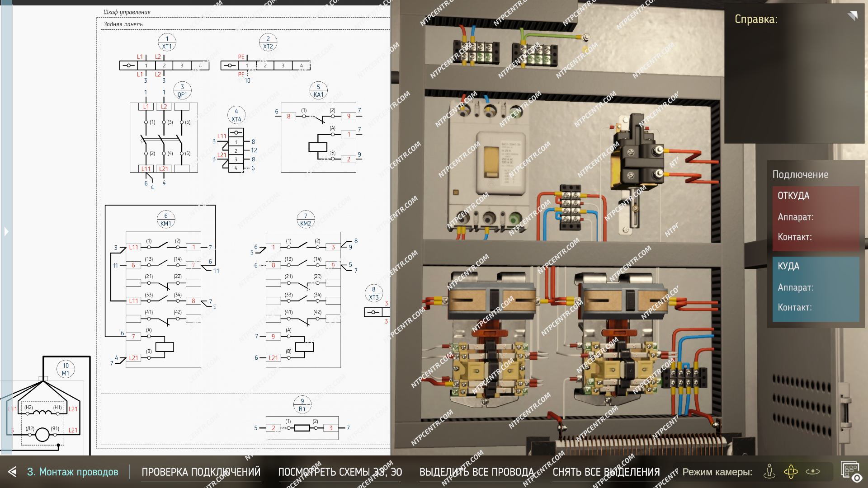Click the QF1 element marker in schematic
Viewport: 868px width, 488px height.
(182, 91)
